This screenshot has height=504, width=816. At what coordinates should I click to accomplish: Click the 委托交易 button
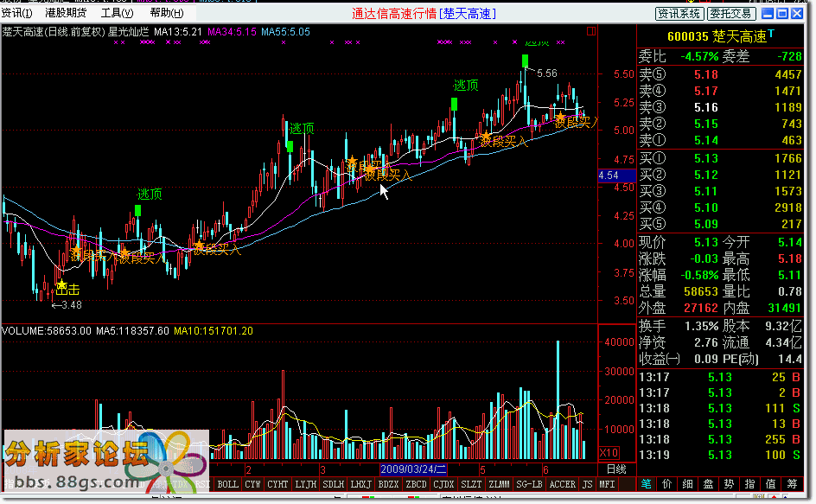730,14
